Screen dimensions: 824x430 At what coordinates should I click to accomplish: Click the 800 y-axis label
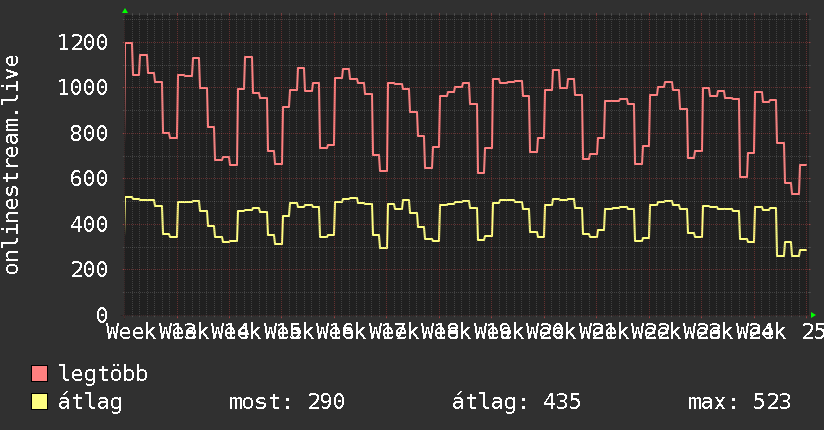tap(89, 133)
